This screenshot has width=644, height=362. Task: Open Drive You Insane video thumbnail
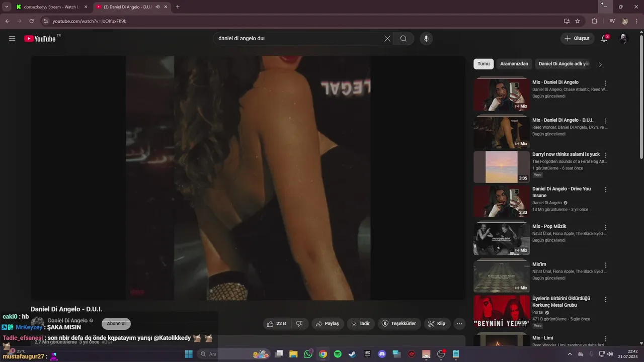click(x=502, y=202)
